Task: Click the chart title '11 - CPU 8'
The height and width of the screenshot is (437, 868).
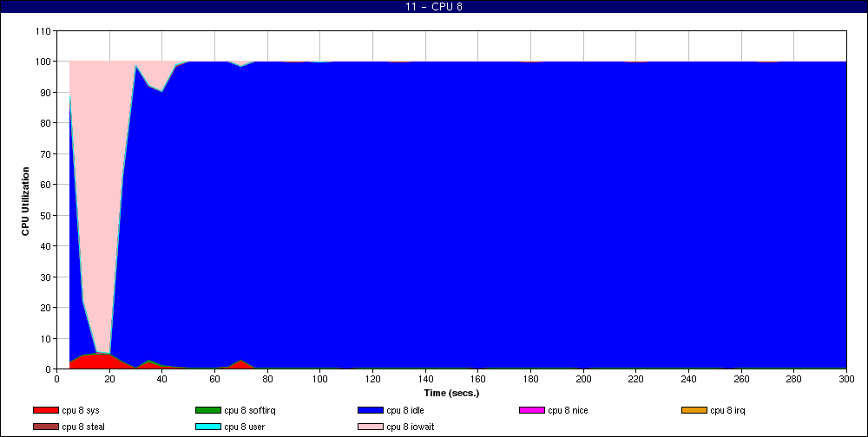Action: coord(433,7)
